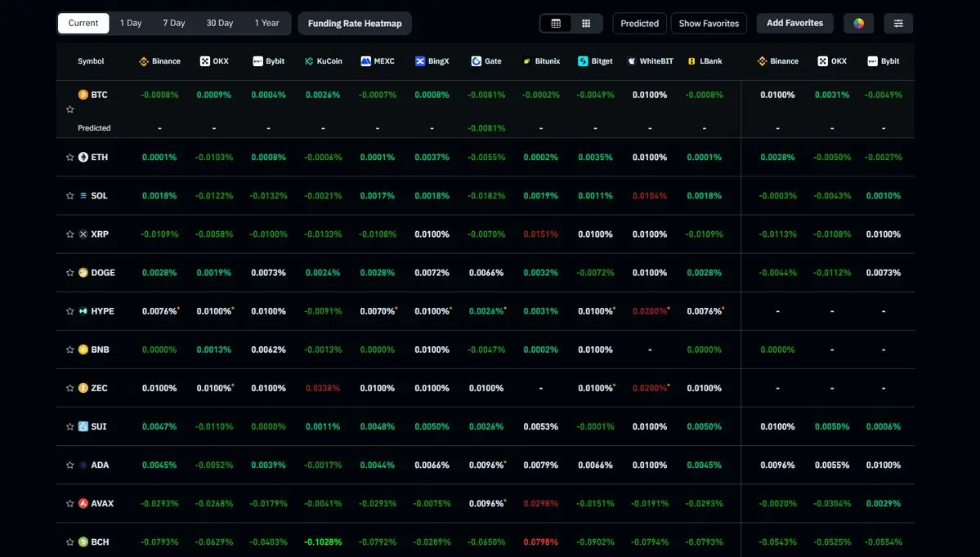
Task: Click the LBank column header
Action: pyautogui.click(x=705, y=61)
